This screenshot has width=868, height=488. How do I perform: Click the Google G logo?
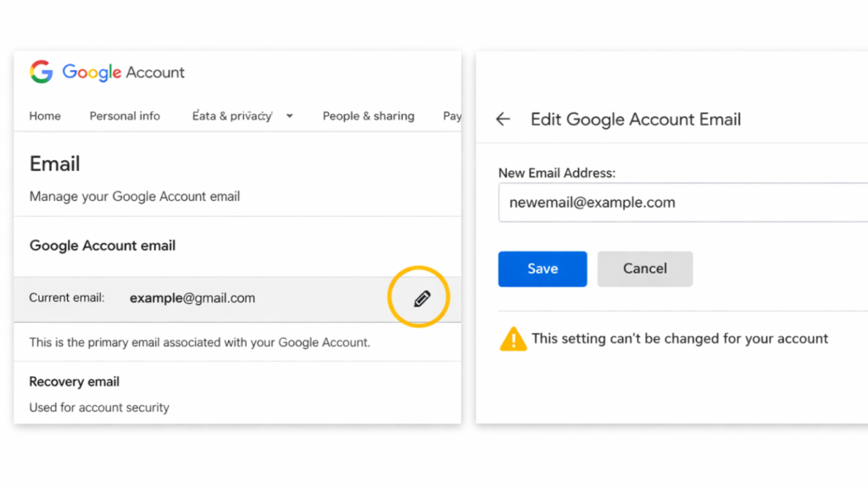point(40,72)
